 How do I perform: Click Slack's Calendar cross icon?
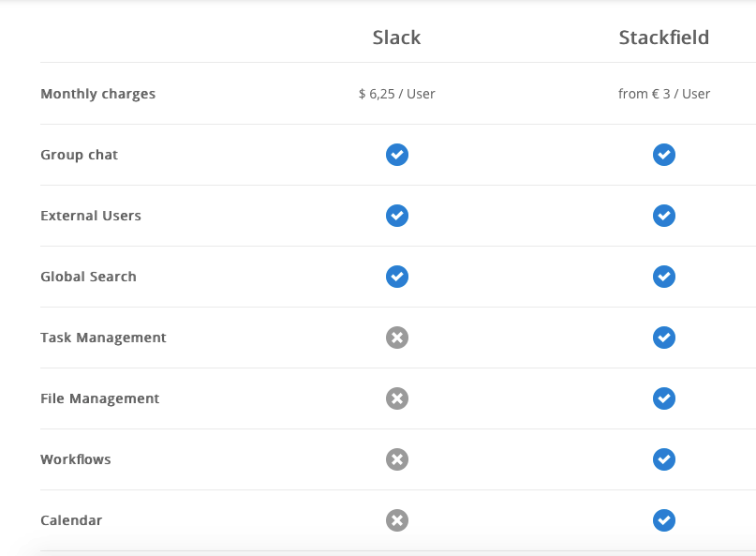pos(397,520)
